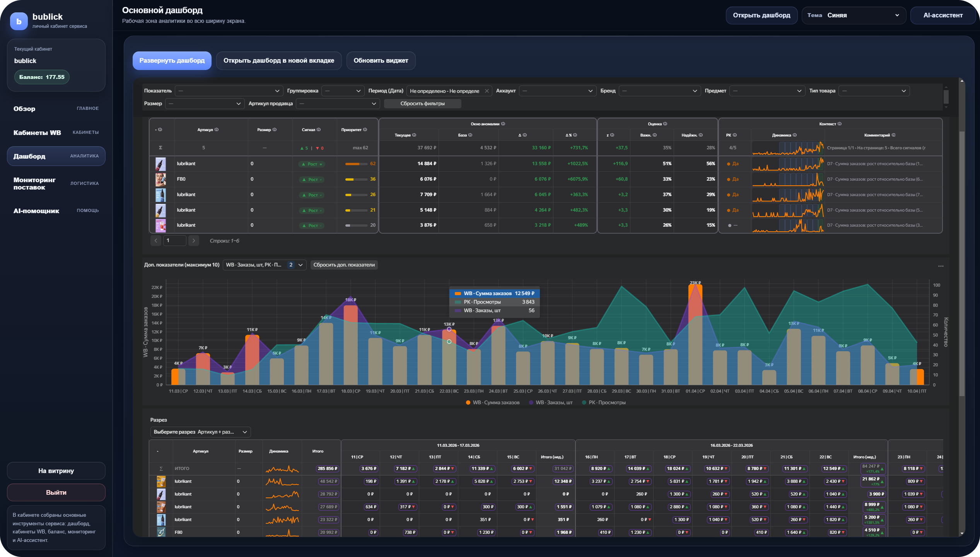Click info icon next to Окно аномалии
The height and width of the screenshot is (557, 980).
coord(503,124)
